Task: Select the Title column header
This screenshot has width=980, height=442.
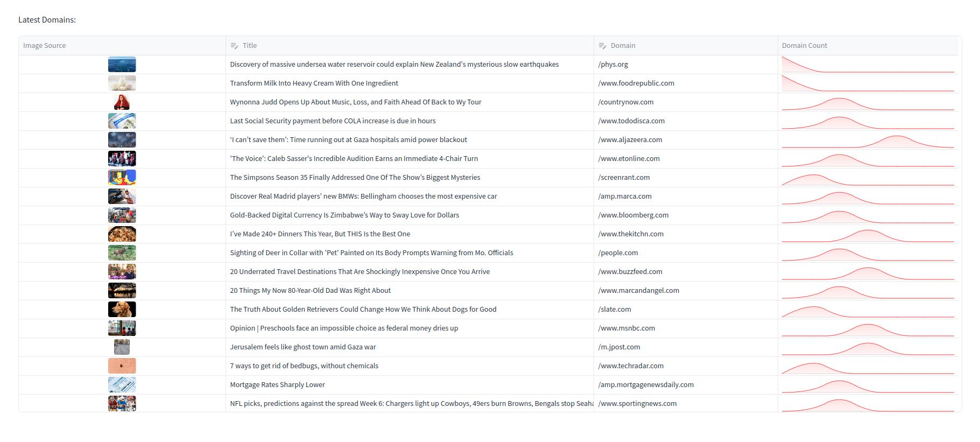Action: [x=410, y=46]
